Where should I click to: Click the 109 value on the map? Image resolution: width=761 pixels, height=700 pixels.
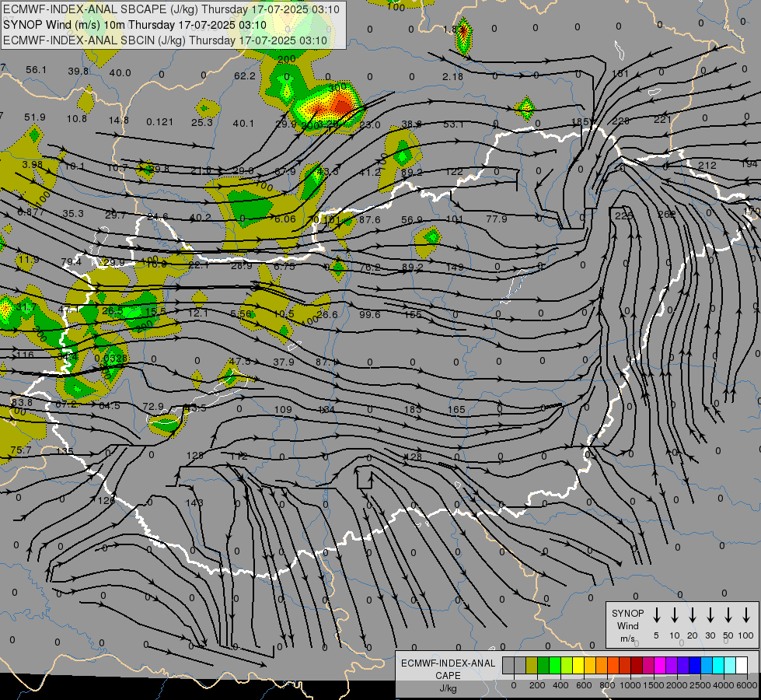click(283, 410)
